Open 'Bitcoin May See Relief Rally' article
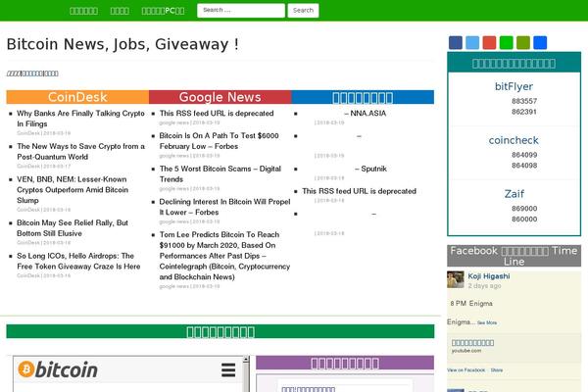The image size is (588, 392). coord(73,228)
